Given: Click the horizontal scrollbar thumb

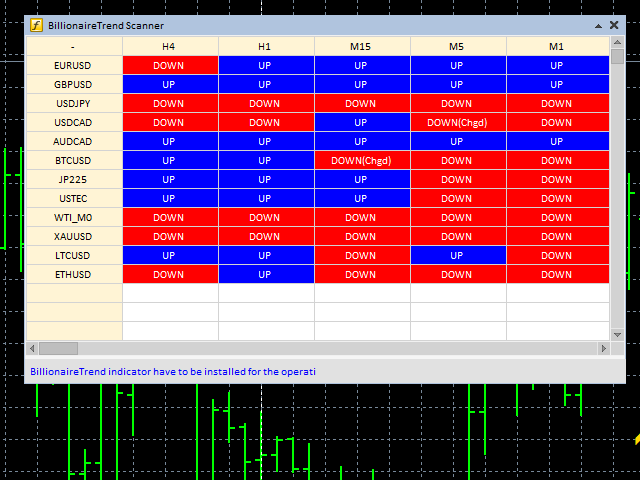Looking at the screenshot, I should [58, 349].
